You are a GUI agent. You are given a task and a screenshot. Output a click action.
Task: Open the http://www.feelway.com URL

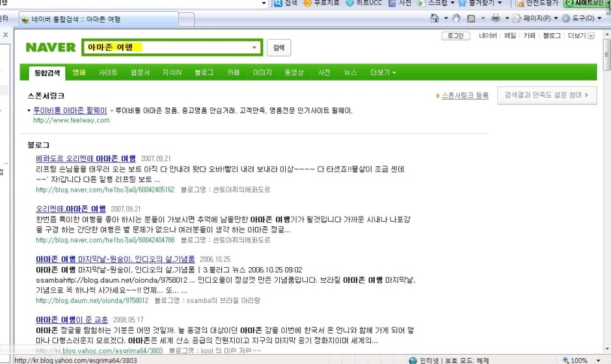[x=72, y=121]
